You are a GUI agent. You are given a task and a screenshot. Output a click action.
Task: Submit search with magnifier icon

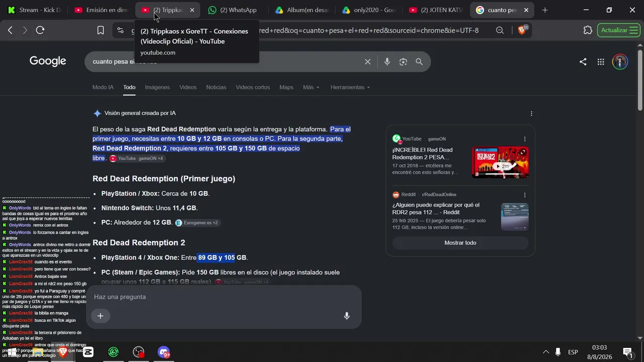pyautogui.click(x=419, y=62)
